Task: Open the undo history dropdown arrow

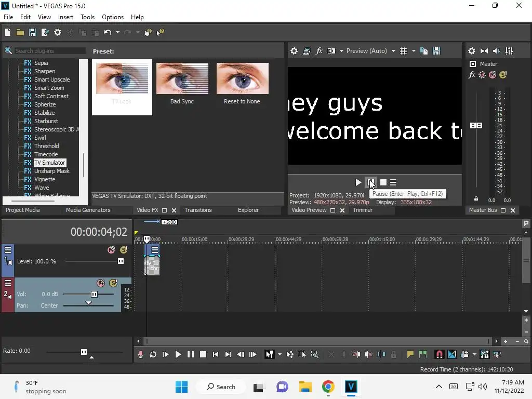Action: (117, 32)
